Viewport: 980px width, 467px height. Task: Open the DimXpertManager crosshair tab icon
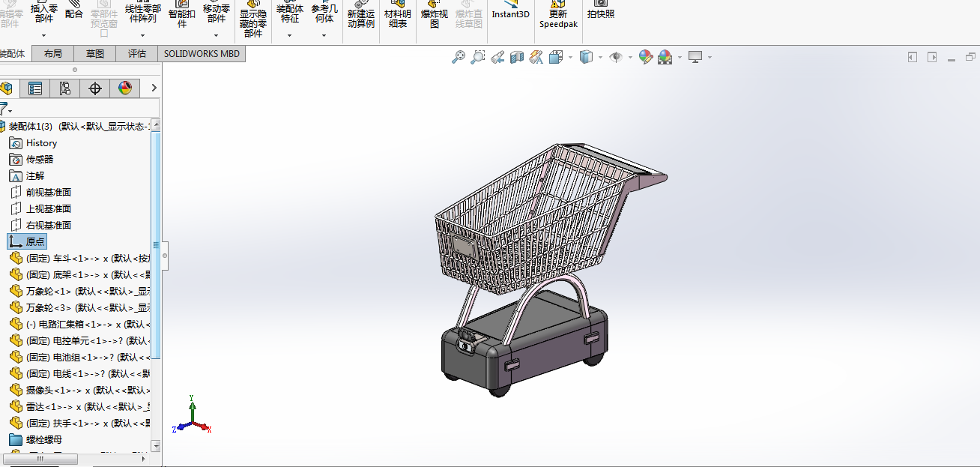[x=95, y=88]
